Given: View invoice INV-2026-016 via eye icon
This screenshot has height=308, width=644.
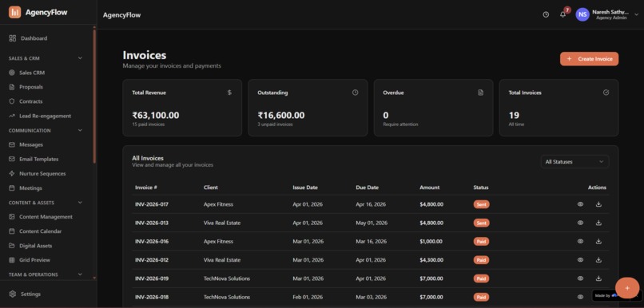Looking at the screenshot, I should coord(580,241).
